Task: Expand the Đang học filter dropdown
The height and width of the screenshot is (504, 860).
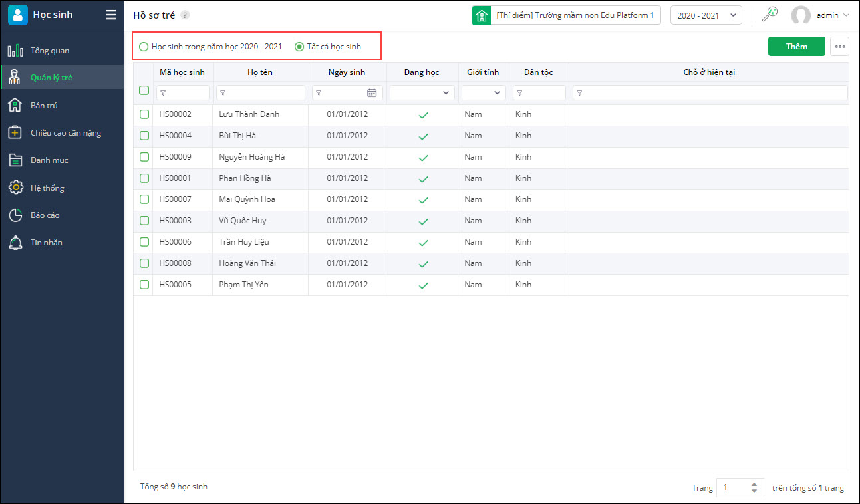Action: click(x=422, y=93)
